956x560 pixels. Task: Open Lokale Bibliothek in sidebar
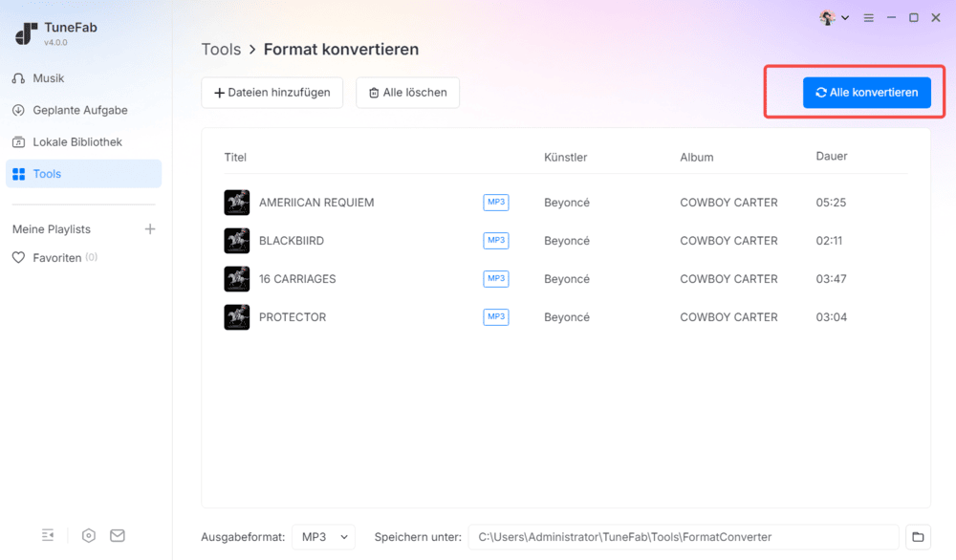77,142
